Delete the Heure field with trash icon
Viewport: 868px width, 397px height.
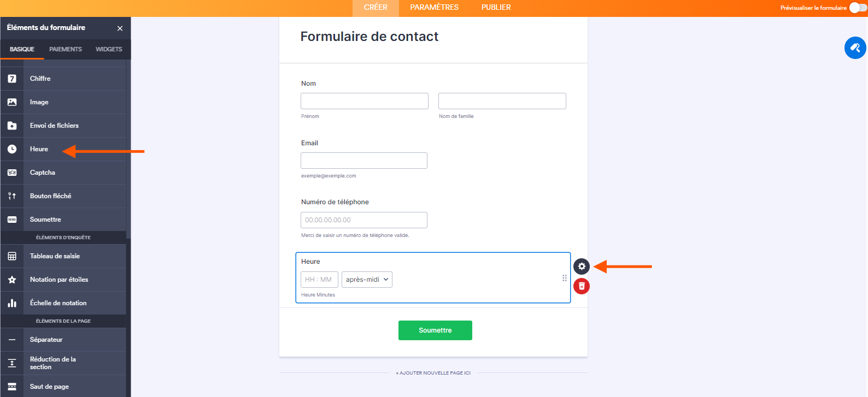point(582,286)
